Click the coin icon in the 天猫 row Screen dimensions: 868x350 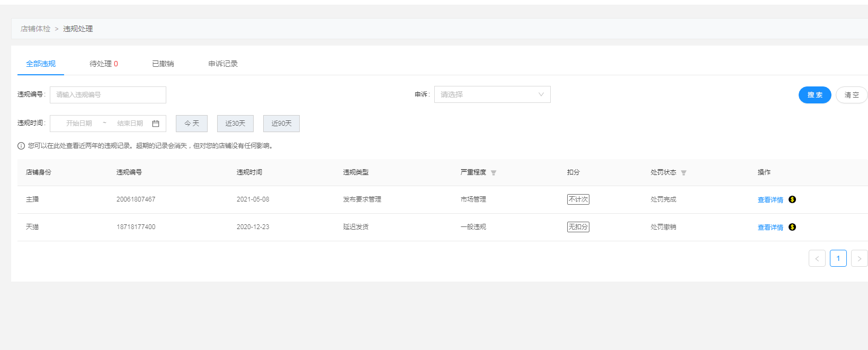click(x=792, y=227)
